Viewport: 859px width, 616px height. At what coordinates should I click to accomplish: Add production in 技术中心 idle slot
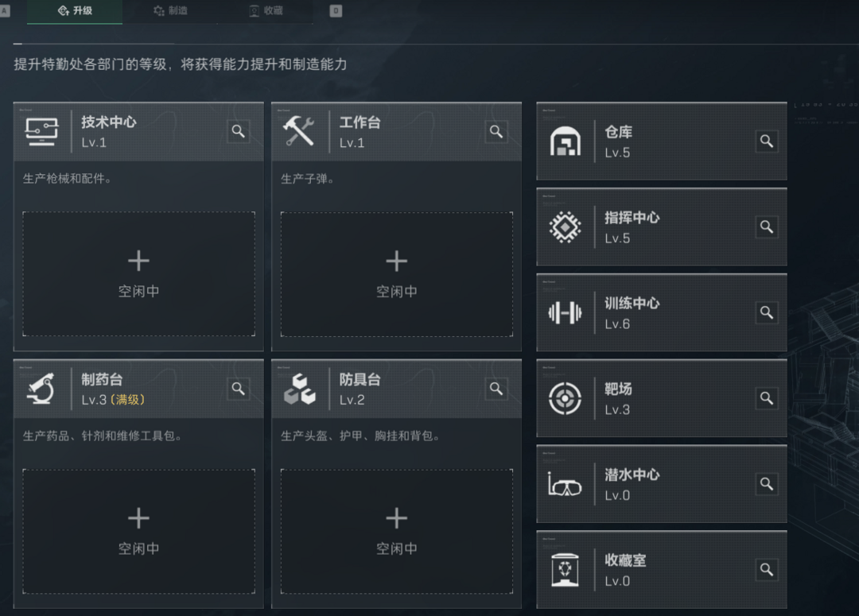(138, 273)
